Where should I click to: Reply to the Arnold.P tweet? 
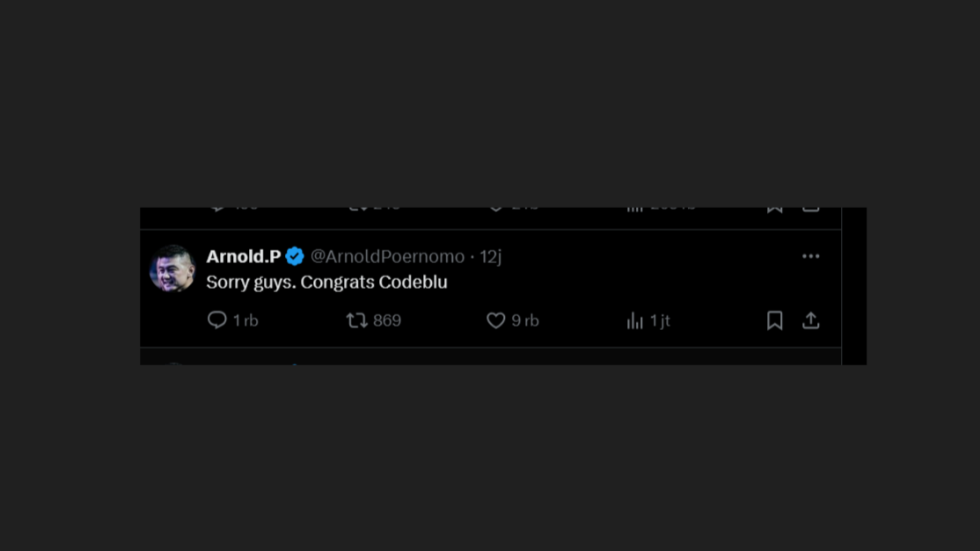(x=217, y=320)
